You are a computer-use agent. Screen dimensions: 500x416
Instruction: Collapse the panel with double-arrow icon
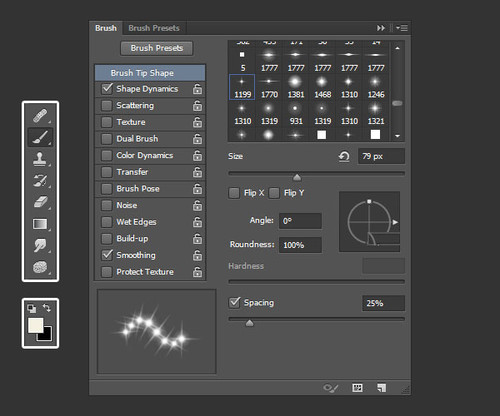coord(381,28)
